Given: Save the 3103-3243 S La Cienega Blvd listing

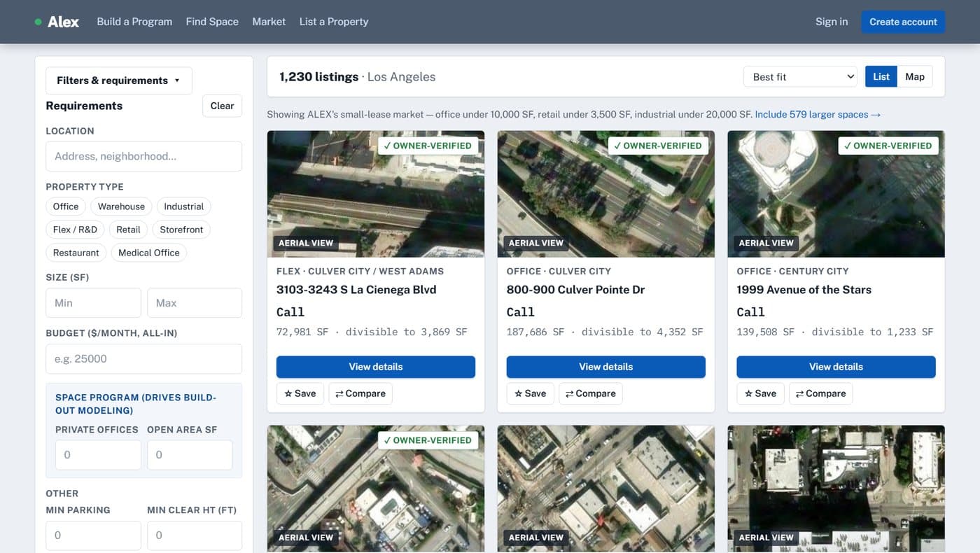Looking at the screenshot, I should (300, 393).
